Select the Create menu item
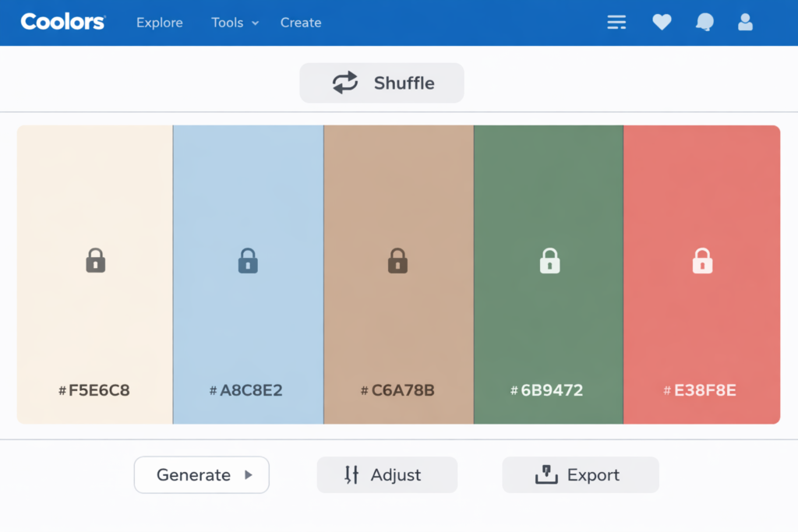798x532 pixels. pyautogui.click(x=300, y=23)
